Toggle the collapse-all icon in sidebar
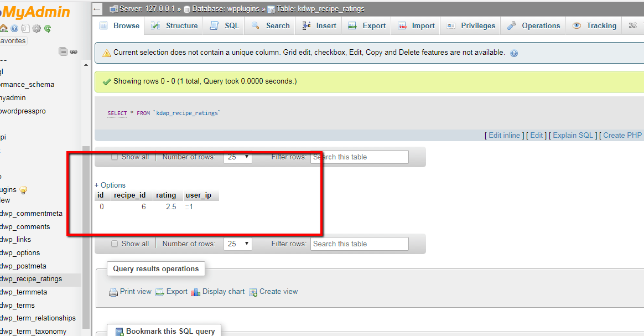 (63, 51)
